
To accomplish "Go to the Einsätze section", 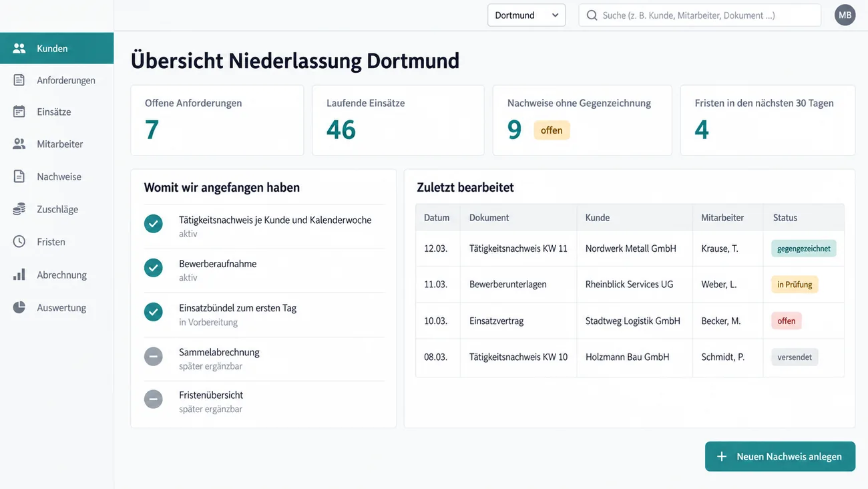I will click(57, 112).
